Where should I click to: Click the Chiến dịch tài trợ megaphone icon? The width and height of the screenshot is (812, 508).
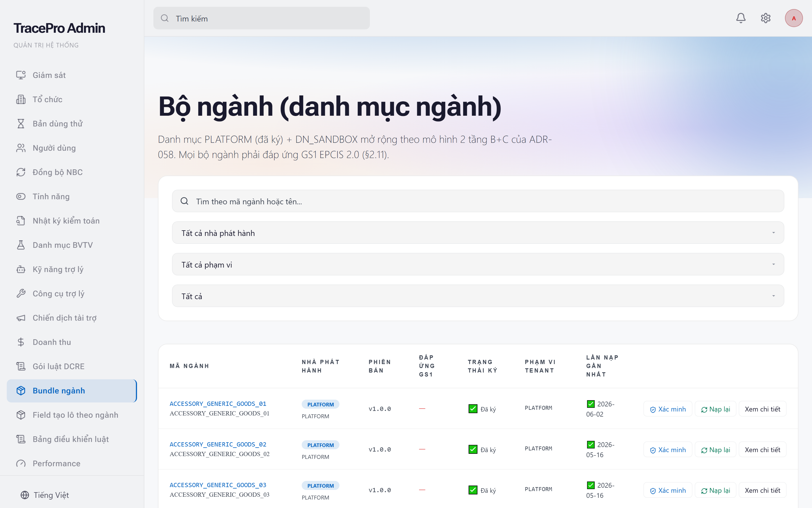[21, 318]
